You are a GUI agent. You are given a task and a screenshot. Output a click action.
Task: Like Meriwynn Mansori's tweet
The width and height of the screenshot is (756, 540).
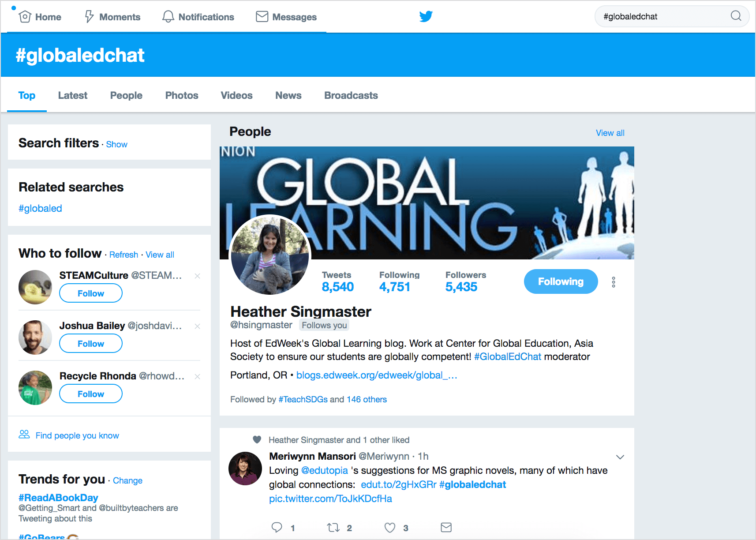tap(390, 528)
